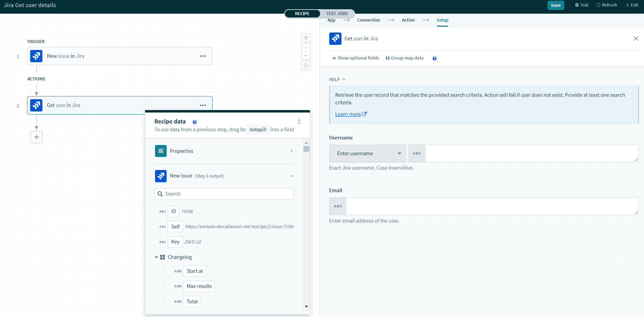Toggle Show optional fields
644x317 pixels.
(356, 58)
